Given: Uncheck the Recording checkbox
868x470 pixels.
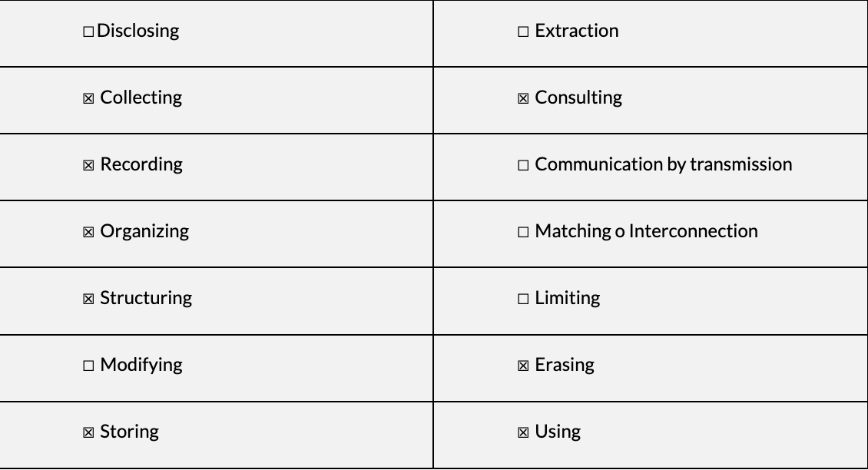Looking at the screenshot, I should tap(88, 165).
